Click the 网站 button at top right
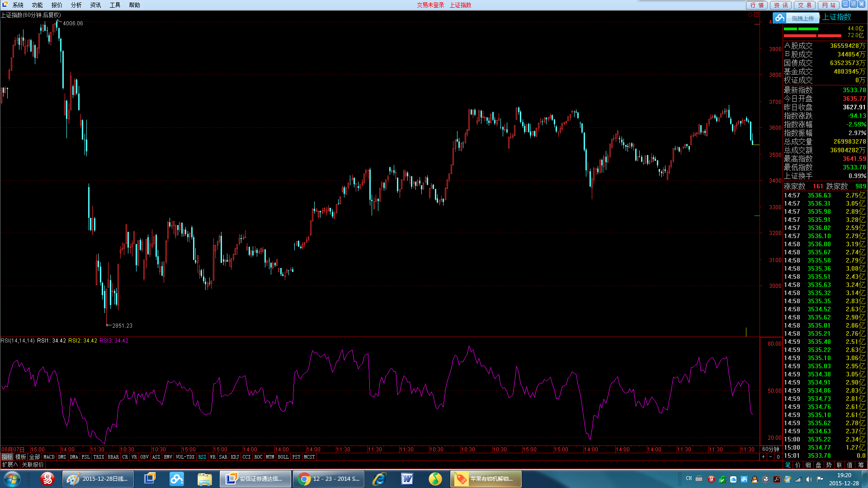 pyautogui.click(x=829, y=5)
